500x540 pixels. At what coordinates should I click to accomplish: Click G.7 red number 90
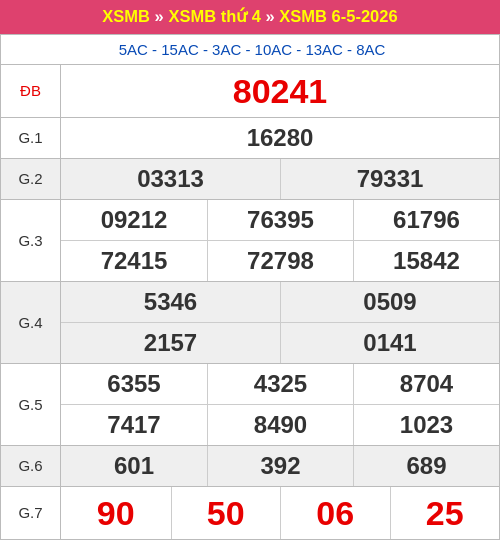tap(116, 513)
